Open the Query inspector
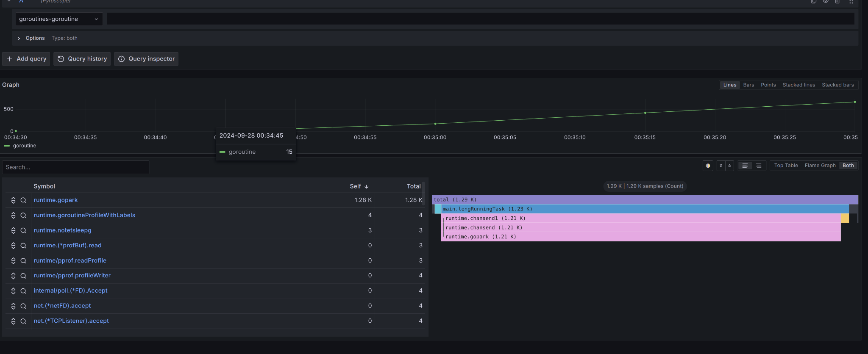This screenshot has height=354, width=868. (x=146, y=59)
